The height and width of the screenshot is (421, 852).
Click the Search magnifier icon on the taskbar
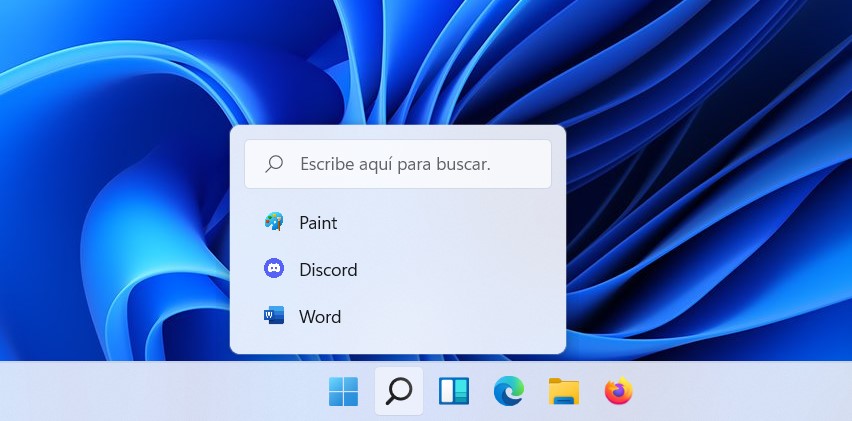[x=399, y=392]
